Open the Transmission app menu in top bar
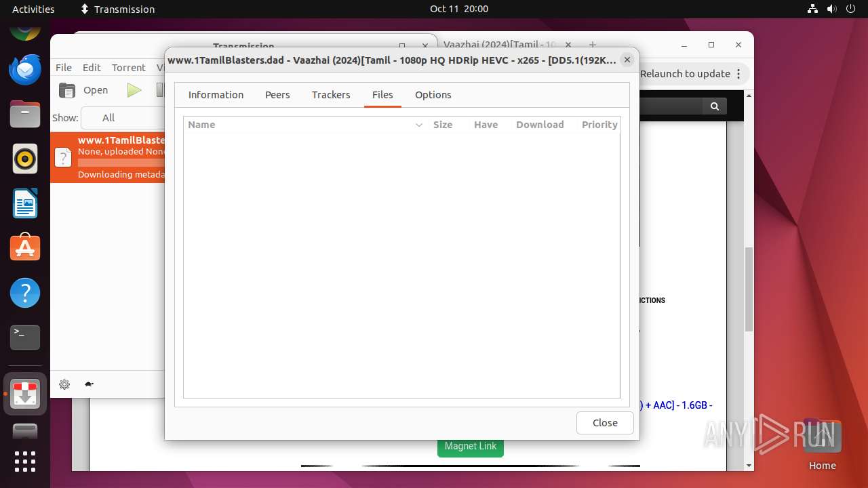The height and width of the screenshot is (488, 868). click(x=117, y=9)
